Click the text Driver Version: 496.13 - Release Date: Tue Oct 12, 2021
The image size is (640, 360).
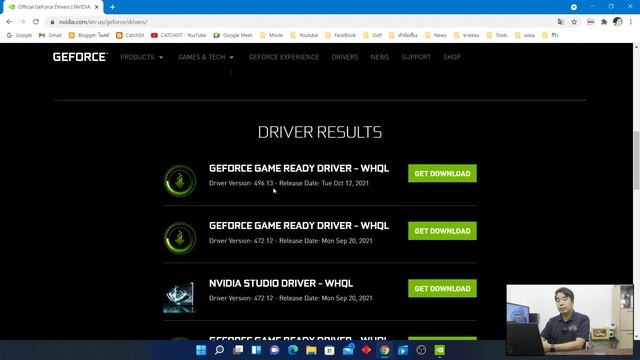[x=289, y=183]
